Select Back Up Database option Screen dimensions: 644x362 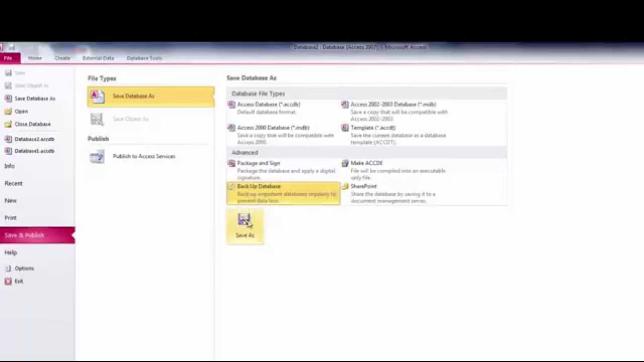pyautogui.click(x=283, y=194)
